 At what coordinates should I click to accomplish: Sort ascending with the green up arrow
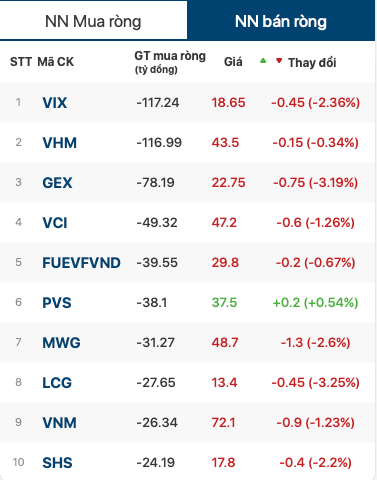(263, 61)
